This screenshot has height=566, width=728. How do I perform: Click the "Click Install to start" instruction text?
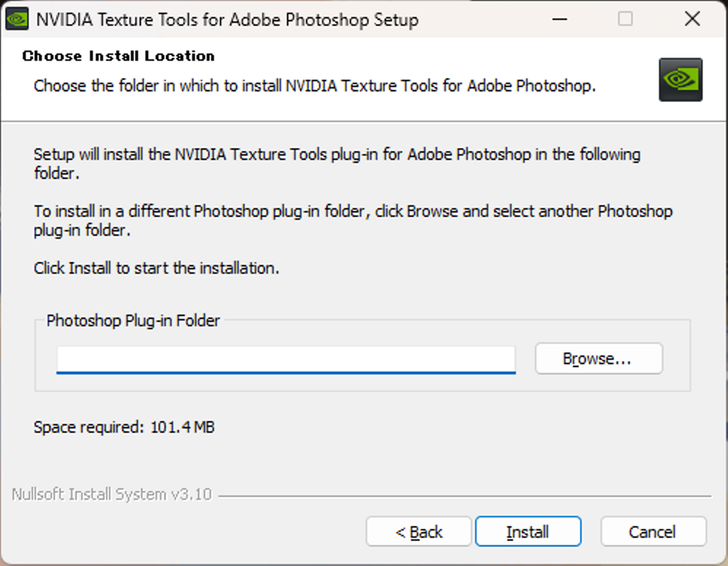pyautogui.click(x=156, y=268)
